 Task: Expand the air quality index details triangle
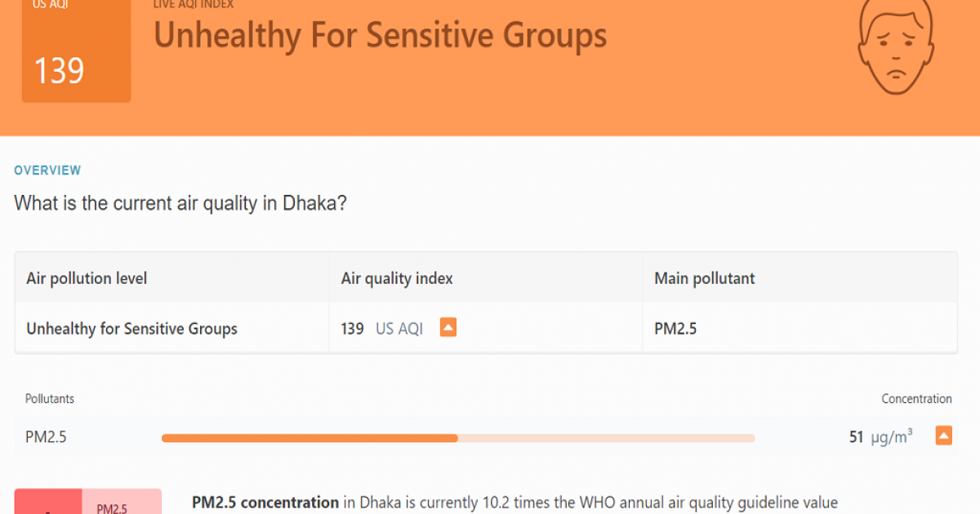pos(448,326)
